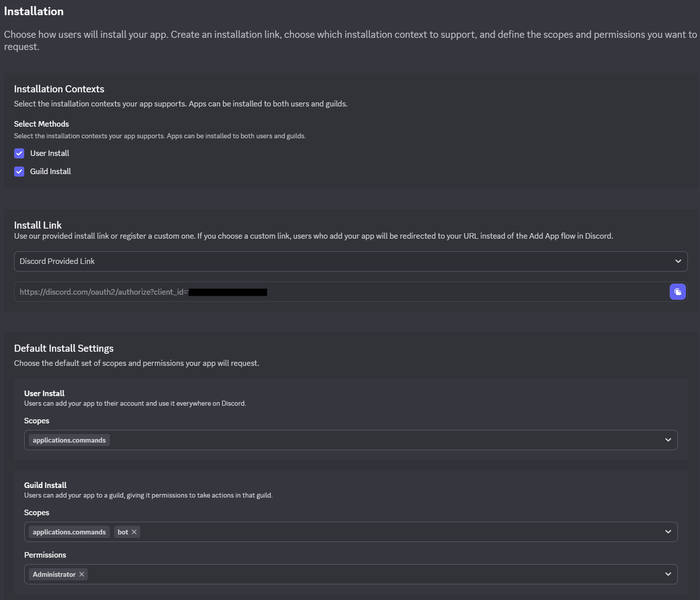Click the bot scope tag
The height and width of the screenshot is (600, 700).
(123, 532)
